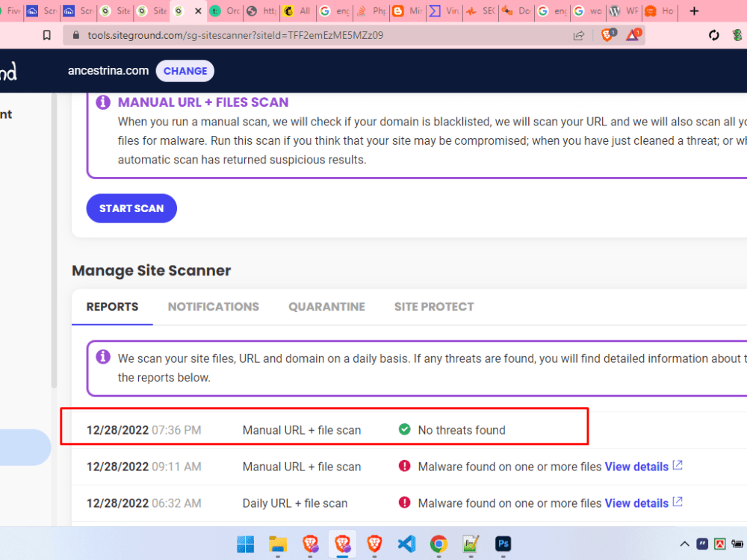Click the quote mark tray icon
Image resolution: width=747 pixels, height=560 pixels.
(x=702, y=544)
